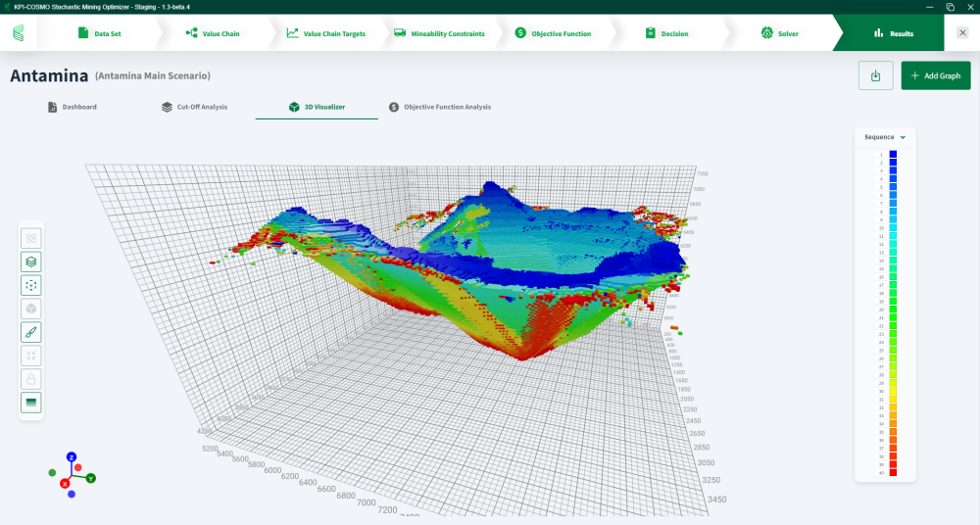Click the KPI-COSMO logo home icon
This screenshot has height=525, width=980.
tap(19, 33)
